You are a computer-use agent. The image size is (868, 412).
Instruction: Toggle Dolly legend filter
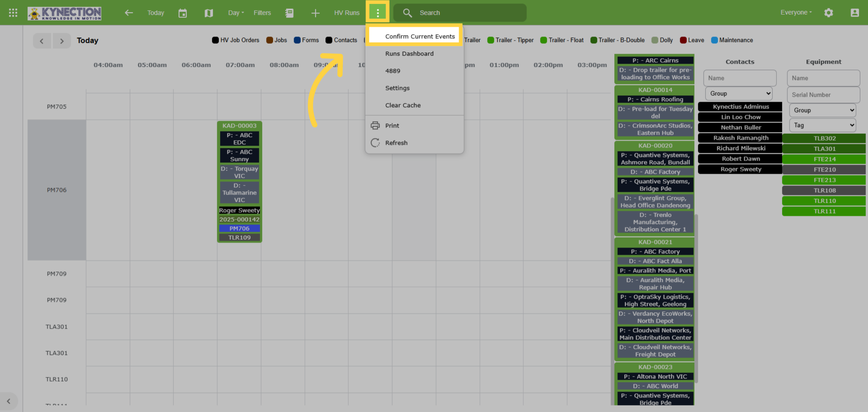point(662,40)
